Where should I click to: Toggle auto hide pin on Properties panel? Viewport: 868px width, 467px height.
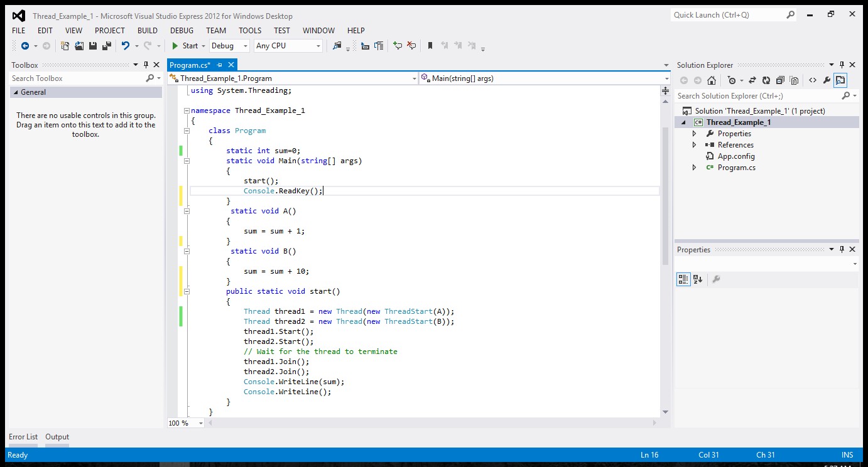pos(842,249)
